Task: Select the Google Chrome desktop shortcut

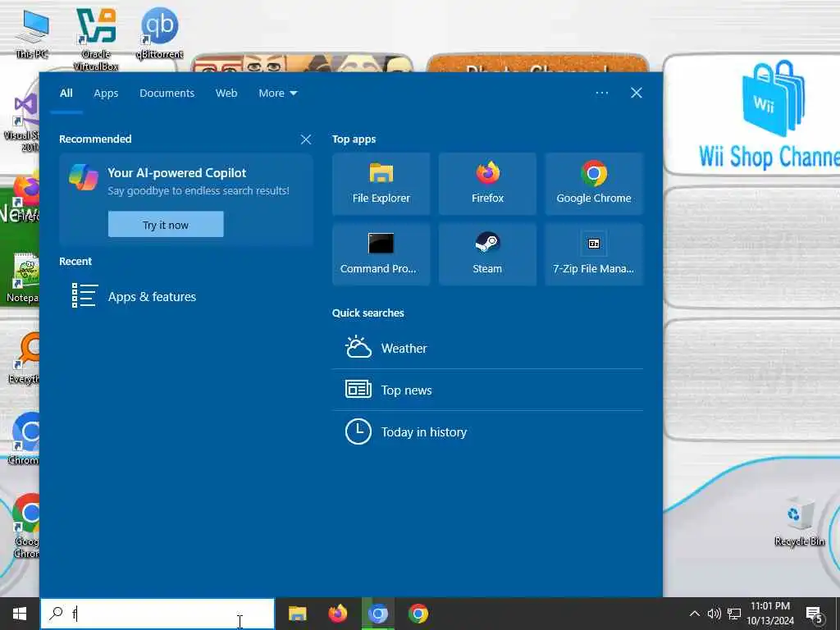Action: [25, 525]
